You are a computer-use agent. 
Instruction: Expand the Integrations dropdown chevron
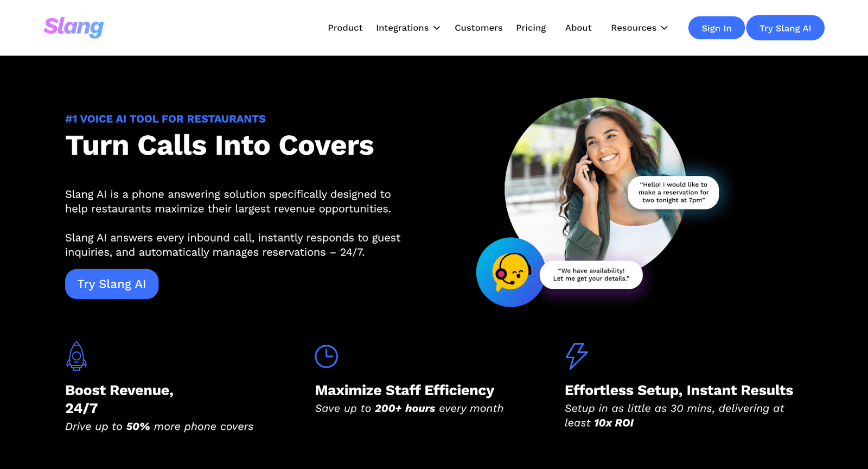[x=437, y=28]
